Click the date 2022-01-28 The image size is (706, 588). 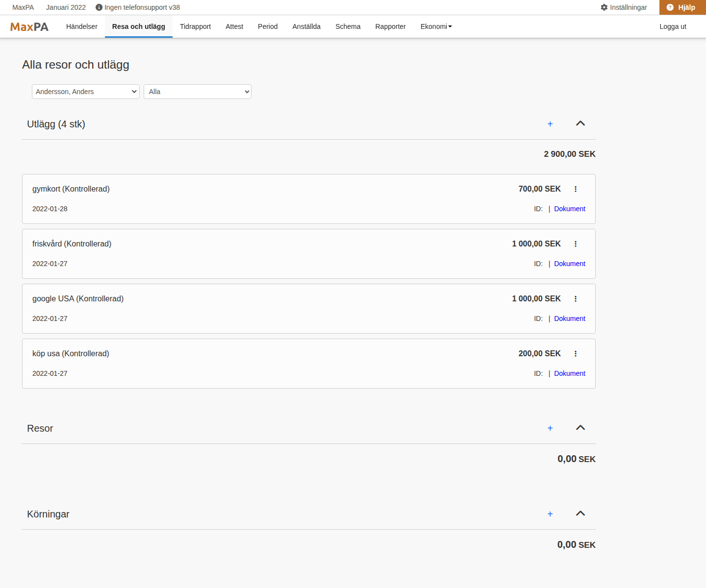coord(50,209)
